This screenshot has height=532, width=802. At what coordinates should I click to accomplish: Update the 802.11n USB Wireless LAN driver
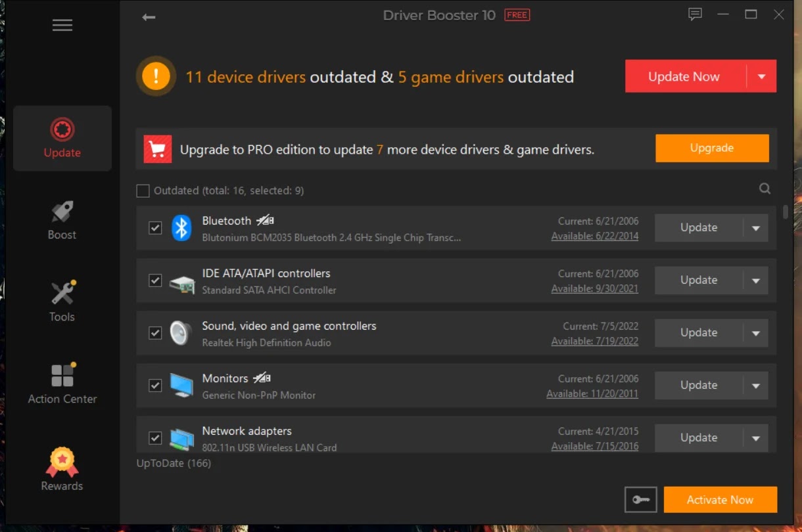click(699, 438)
